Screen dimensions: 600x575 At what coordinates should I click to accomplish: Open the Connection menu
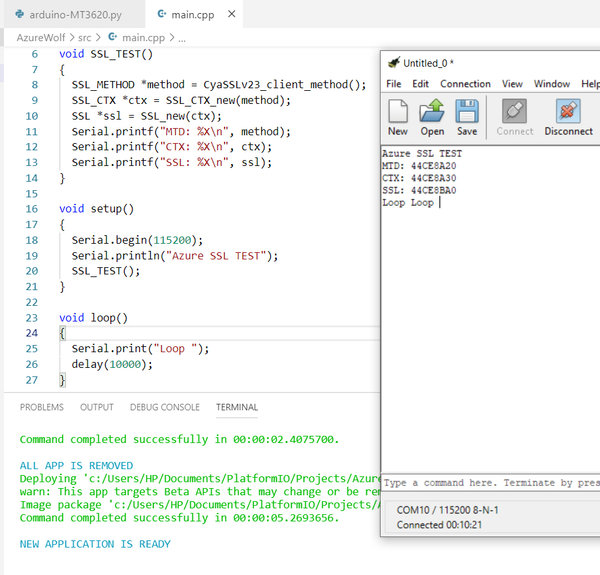465,84
